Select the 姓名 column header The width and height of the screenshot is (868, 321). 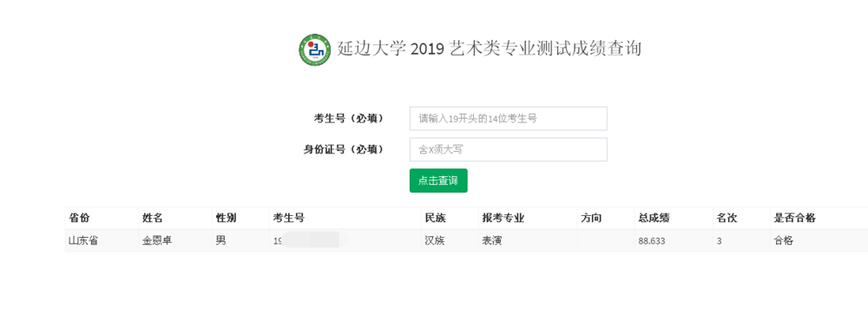point(153,218)
